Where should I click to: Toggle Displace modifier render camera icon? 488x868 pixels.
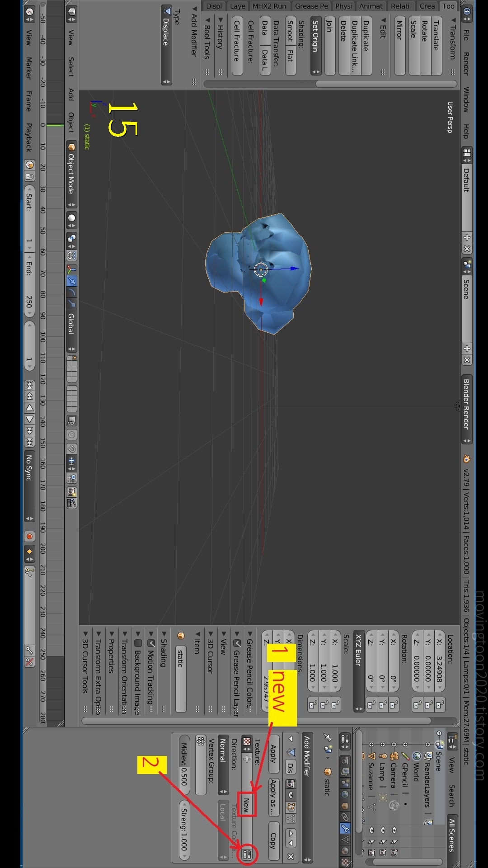(x=291, y=783)
